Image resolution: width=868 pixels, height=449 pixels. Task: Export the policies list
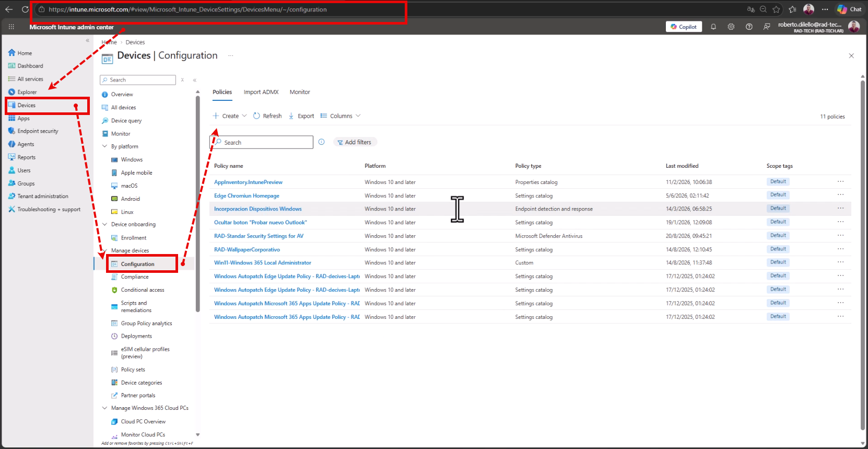(x=301, y=116)
